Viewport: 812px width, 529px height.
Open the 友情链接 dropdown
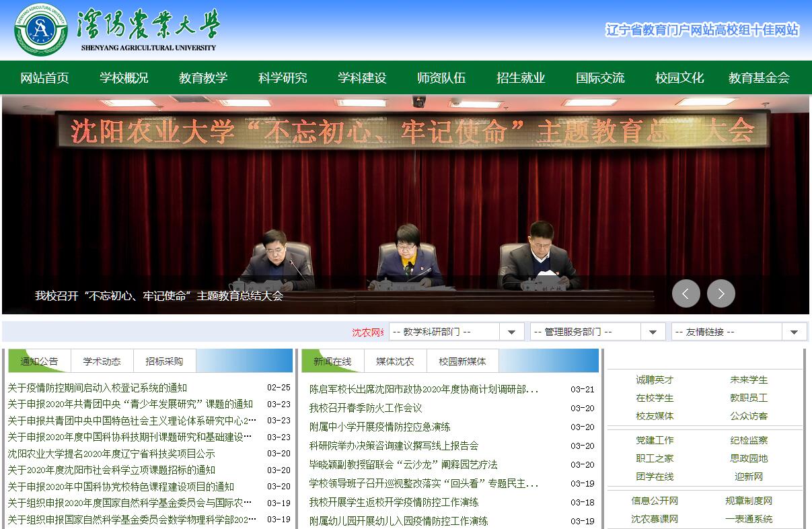tap(739, 332)
